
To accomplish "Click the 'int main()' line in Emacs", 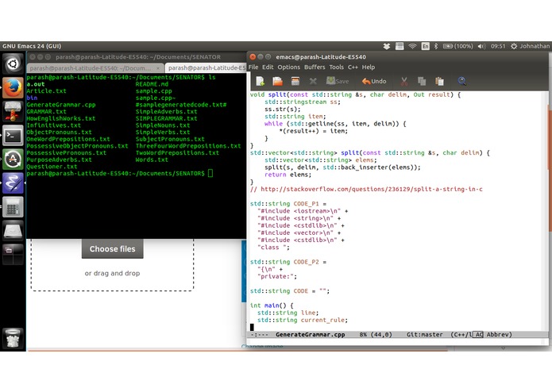I will click(272, 306).
